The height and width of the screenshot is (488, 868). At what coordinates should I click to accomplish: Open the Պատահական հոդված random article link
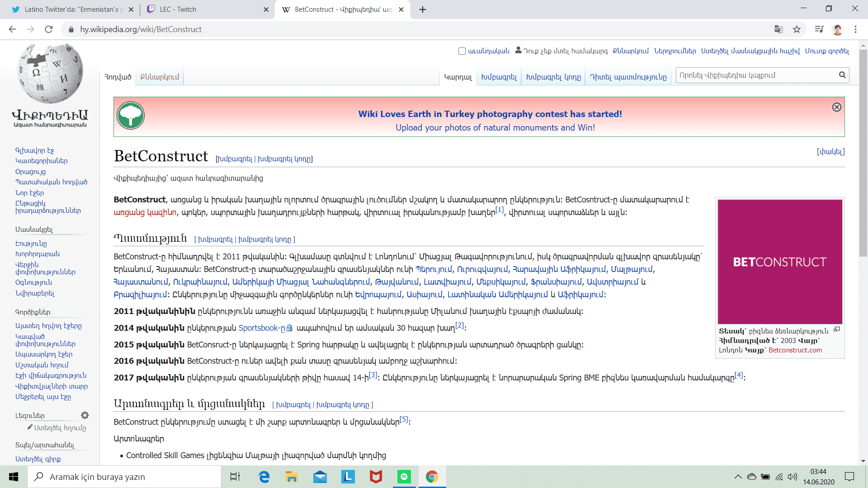(x=52, y=182)
